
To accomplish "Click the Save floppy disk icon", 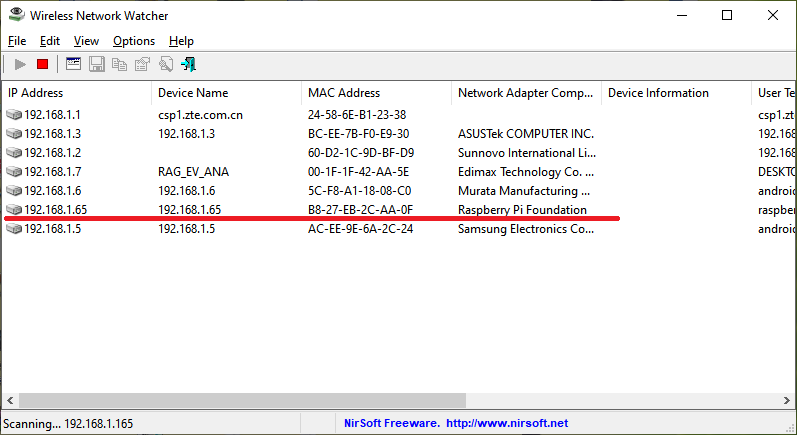I will click(97, 64).
